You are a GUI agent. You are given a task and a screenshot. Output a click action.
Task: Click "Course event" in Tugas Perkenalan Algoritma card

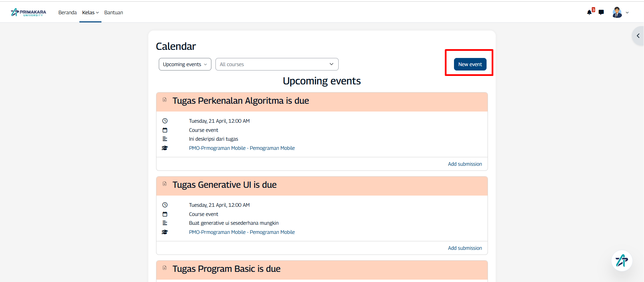point(204,130)
